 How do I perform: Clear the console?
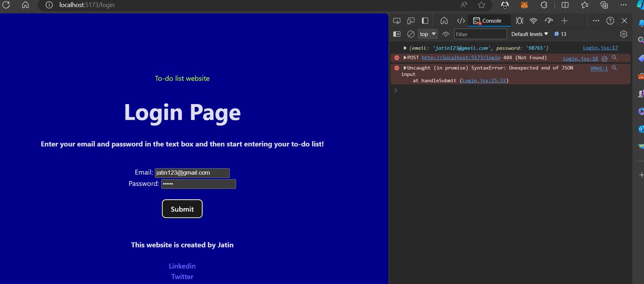(411, 34)
